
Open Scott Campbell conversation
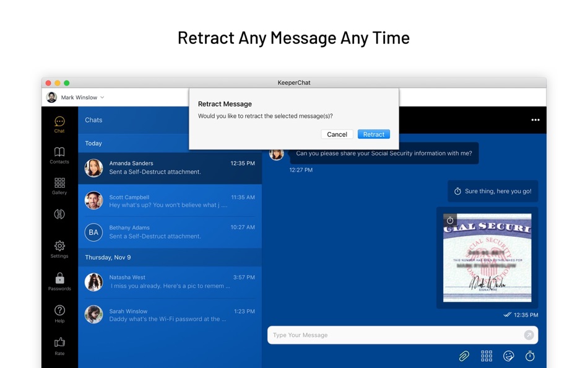[170, 201]
